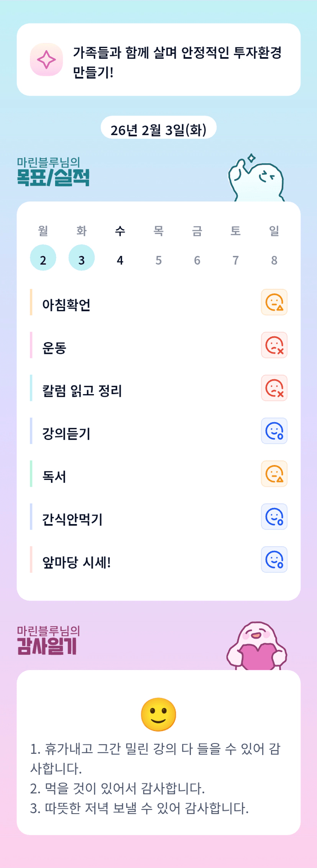Click the 가족들과 함께 살며 goal banner text
Screen dimensions: 317x868
[x=177, y=61]
